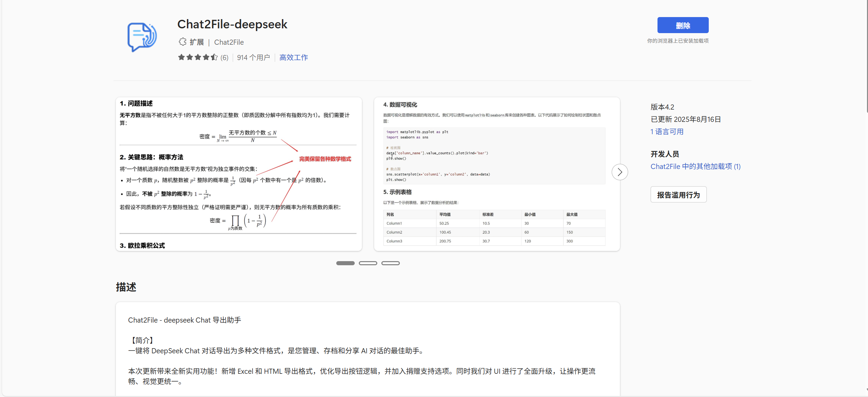Click the next screenshot arrow
The height and width of the screenshot is (397, 868).
pyautogui.click(x=620, y=172)
